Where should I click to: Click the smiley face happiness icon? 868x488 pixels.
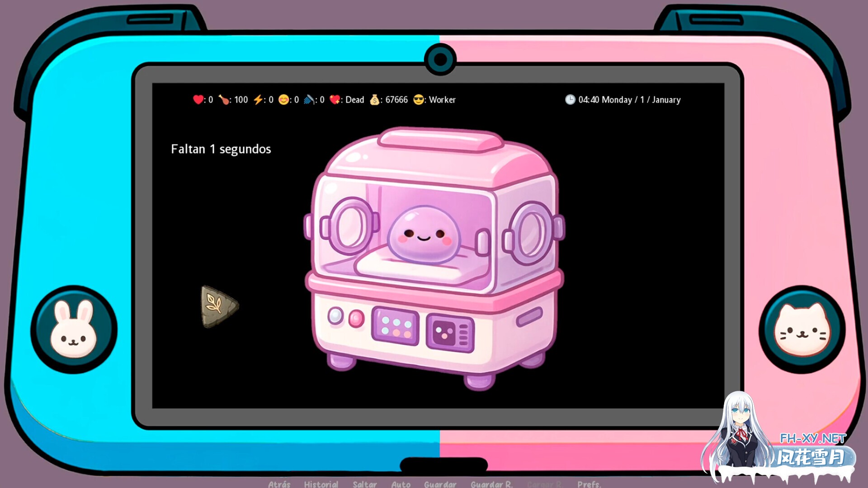(x=283, y=99)
